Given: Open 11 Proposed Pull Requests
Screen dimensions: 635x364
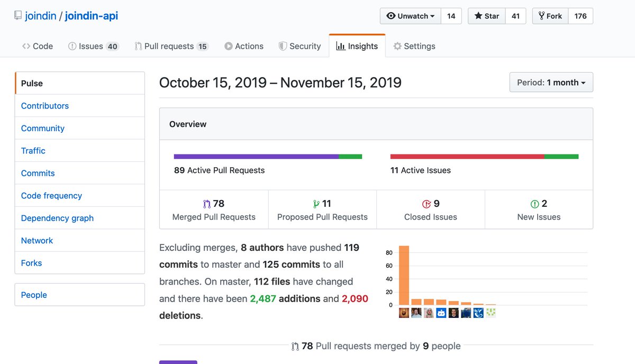Looking at the screenshot, I should click(322, 210).
